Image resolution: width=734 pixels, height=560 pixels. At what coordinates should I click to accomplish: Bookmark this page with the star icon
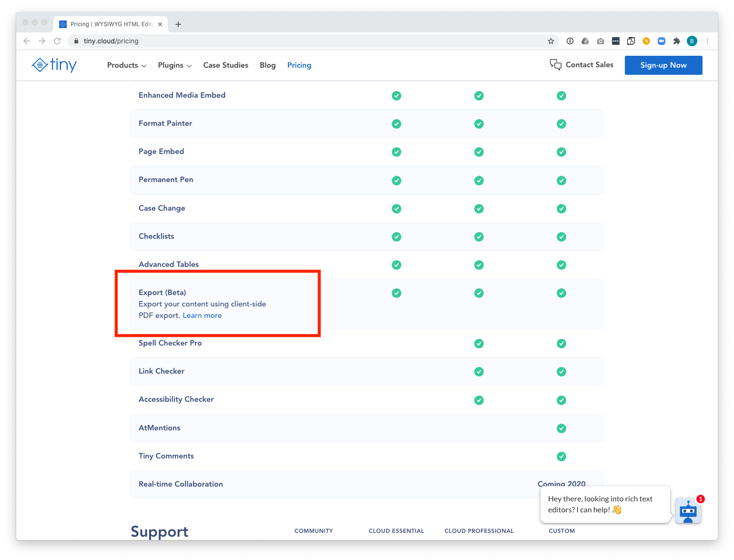click(x=551, y=41)
